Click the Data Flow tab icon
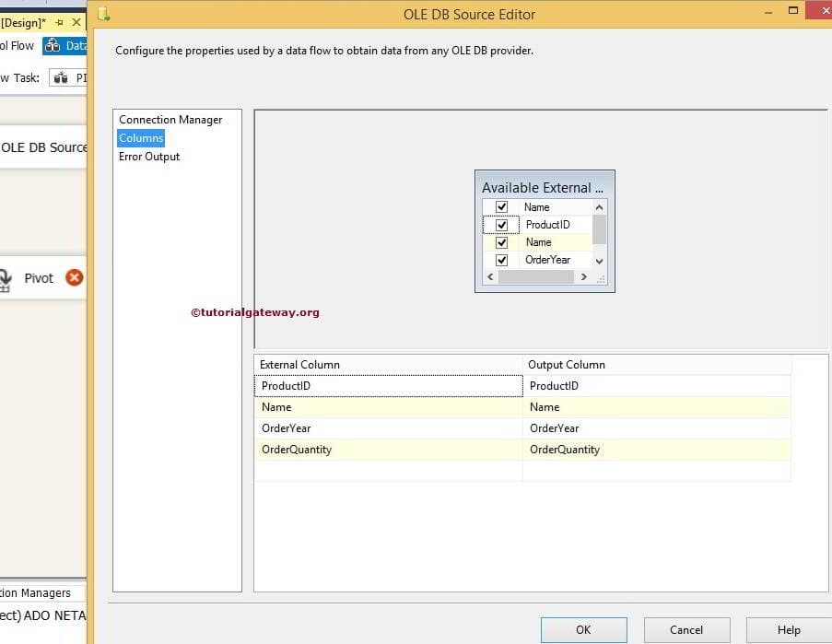Image resolution: width=832 pixels, height=644 pixels. tap(53, 45)
